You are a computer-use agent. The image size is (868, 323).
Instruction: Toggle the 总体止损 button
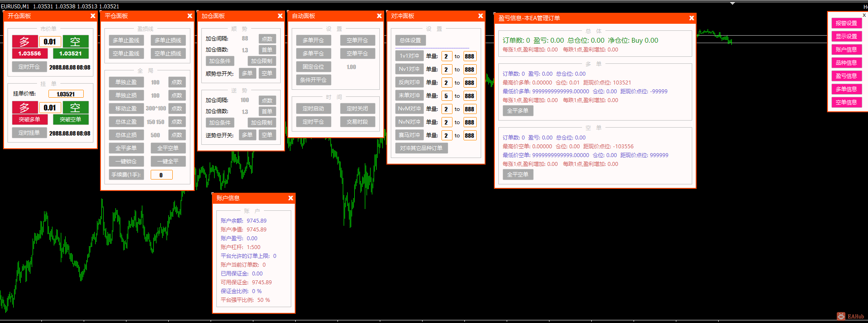click(126, 135)
